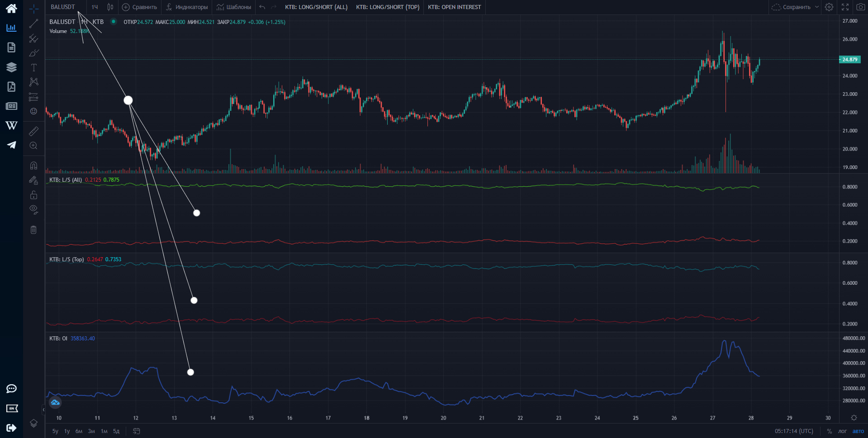Select the crosshair cursor tool
The height and width of the screenshot is (438, 868).
34,8
